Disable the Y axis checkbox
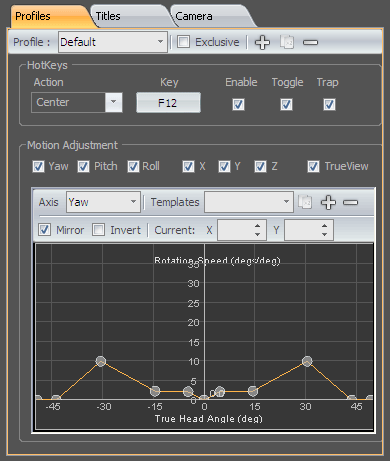This screenshot has height=461, width=390. [x=224, y=166]
